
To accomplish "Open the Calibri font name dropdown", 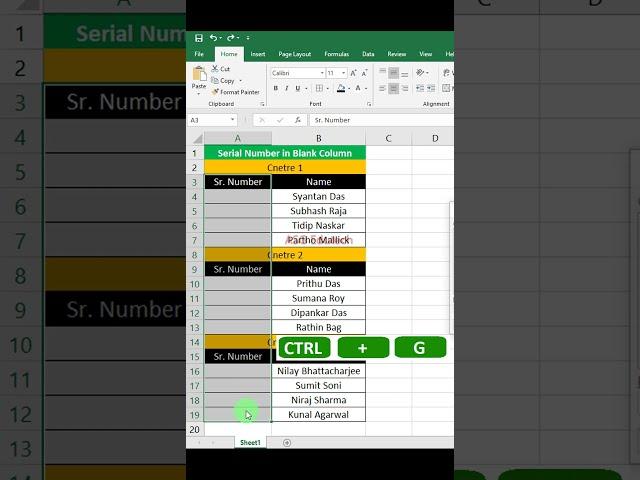I will [x=321, y=73].
